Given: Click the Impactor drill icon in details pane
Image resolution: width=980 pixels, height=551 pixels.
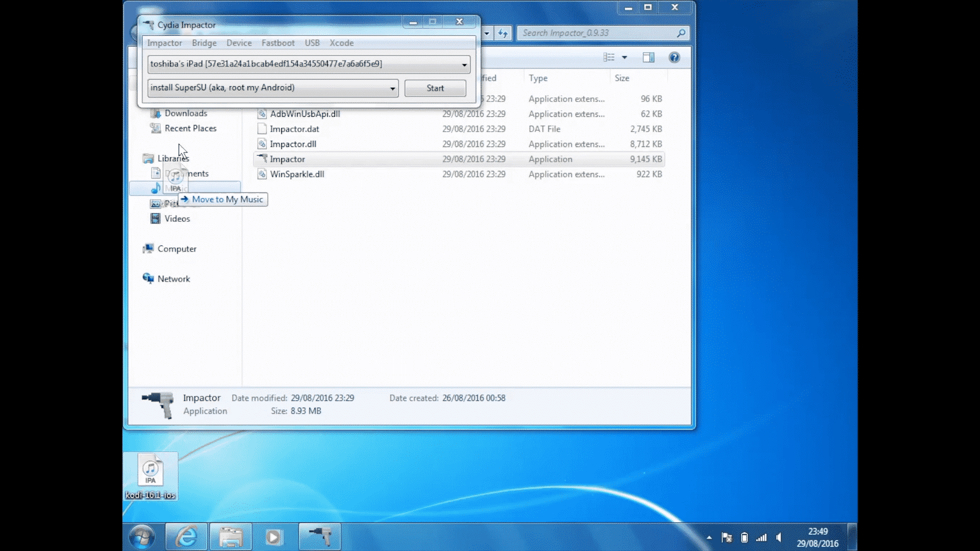Looking at the screenshot, I should [159, 405].
